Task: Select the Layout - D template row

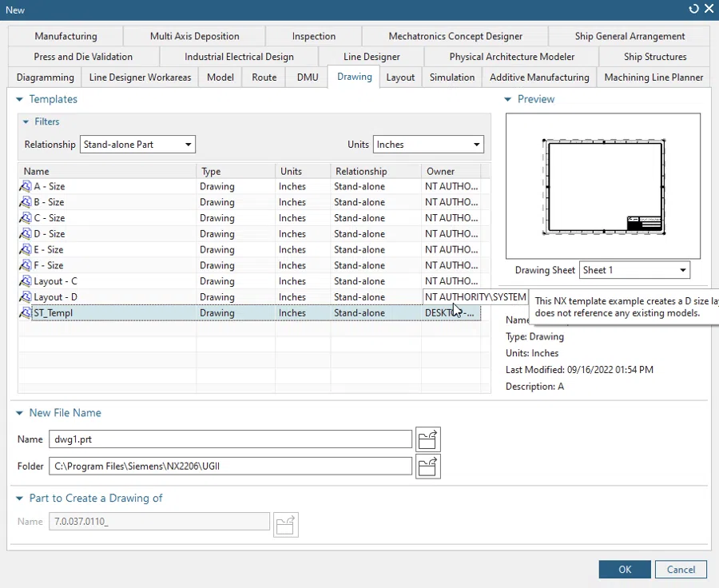Action: (249, 296)
